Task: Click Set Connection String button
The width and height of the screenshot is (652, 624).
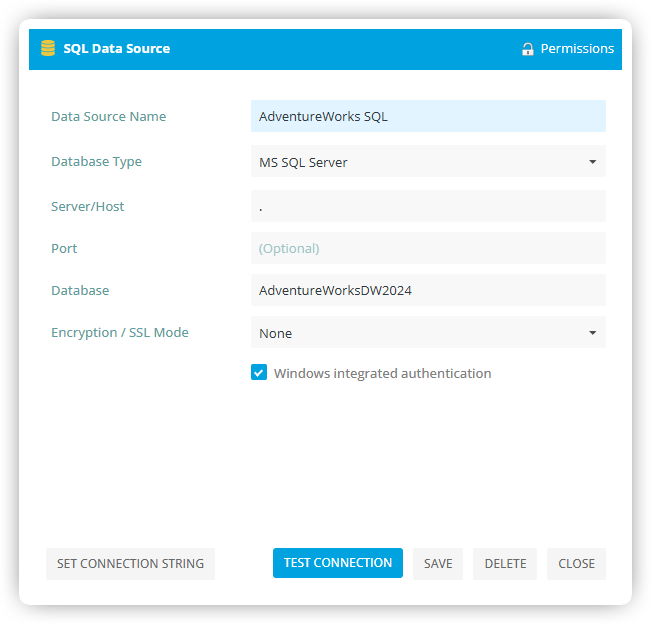Action: pyautogui.click(x=131, y=563)
